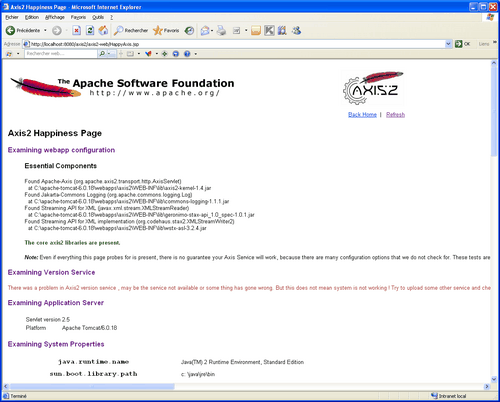Click the green Refresh page icon
This screenshot has width=500, height=402.
coord(90,31)
